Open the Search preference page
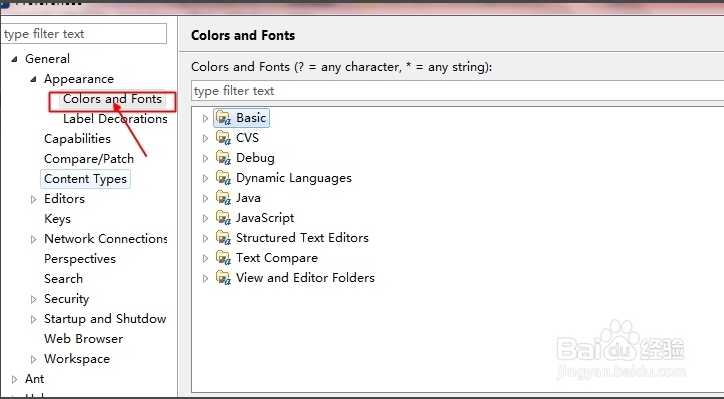 coord(63,279)
